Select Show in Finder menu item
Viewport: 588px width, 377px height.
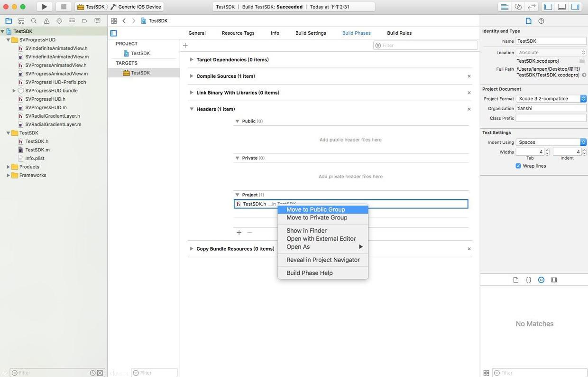[x=323, y=231]
